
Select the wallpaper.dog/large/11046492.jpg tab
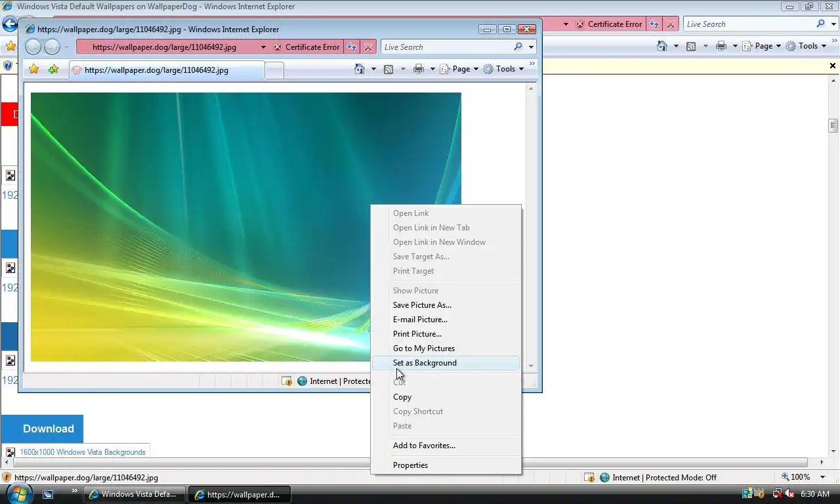click(x=166, y=70)
